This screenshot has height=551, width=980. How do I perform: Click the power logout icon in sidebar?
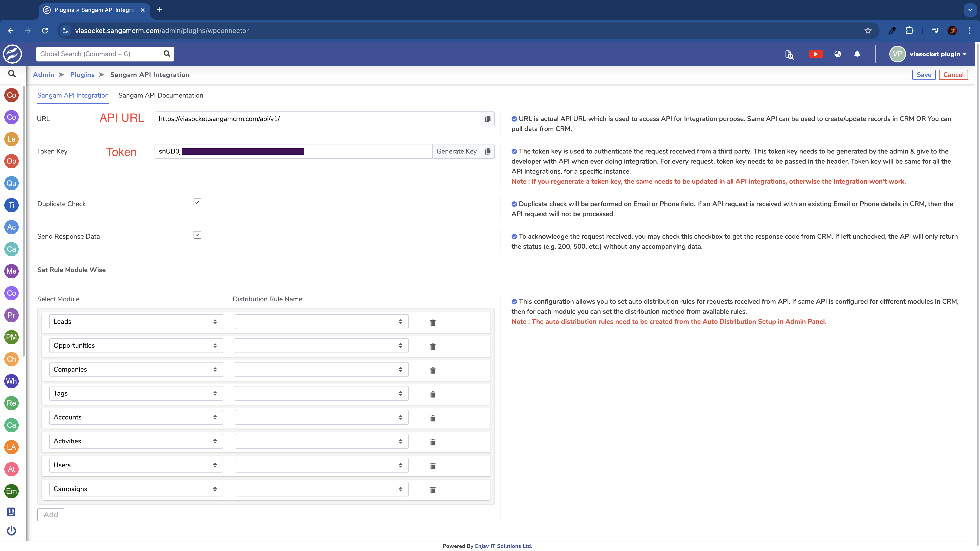[11, 531]
